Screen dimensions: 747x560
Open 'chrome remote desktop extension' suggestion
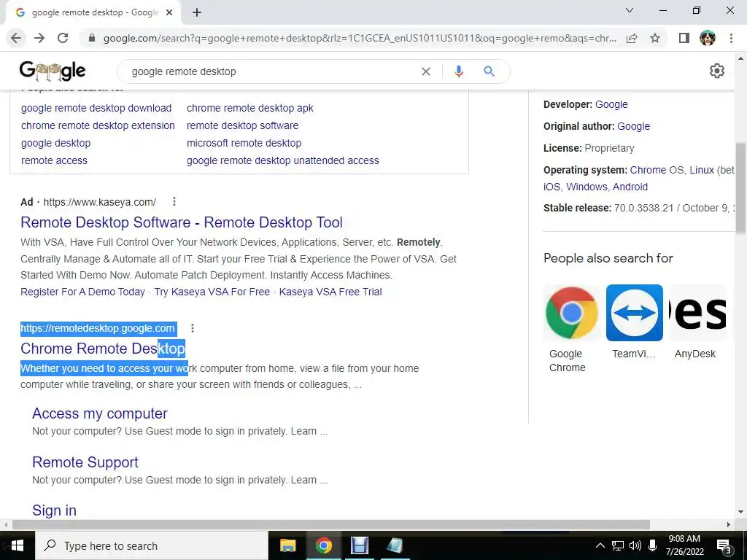coord(98,125)
